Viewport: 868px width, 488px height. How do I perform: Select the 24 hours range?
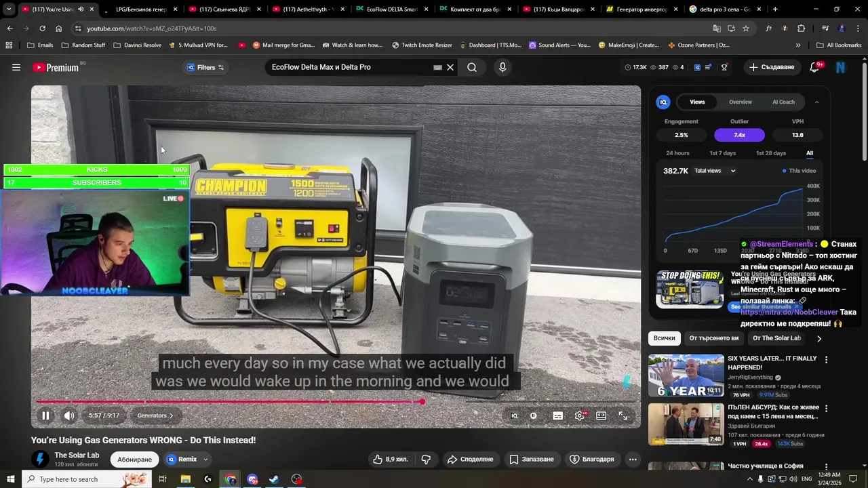pyautogui.click(x=677, y=153)
